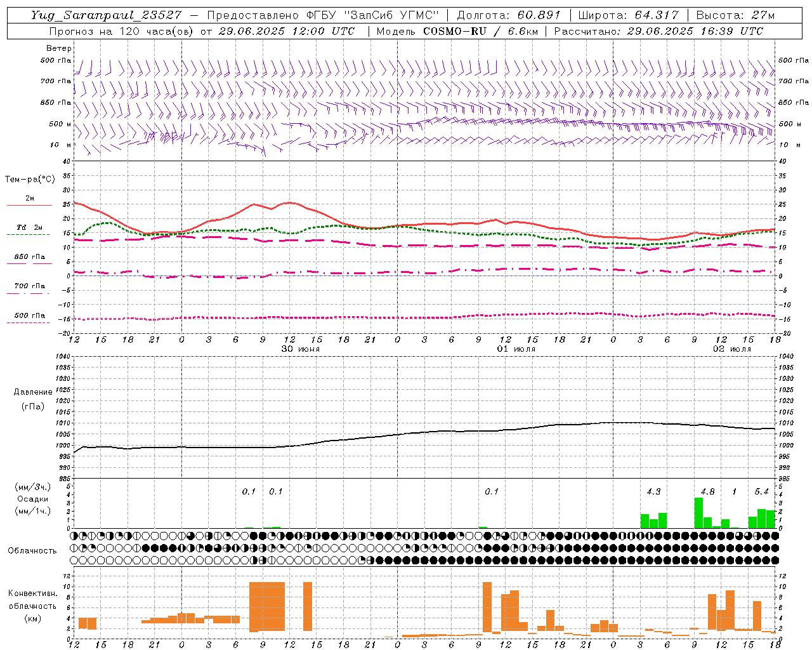
Task: Click the Ветер panel label
Action: click(59, 48)
